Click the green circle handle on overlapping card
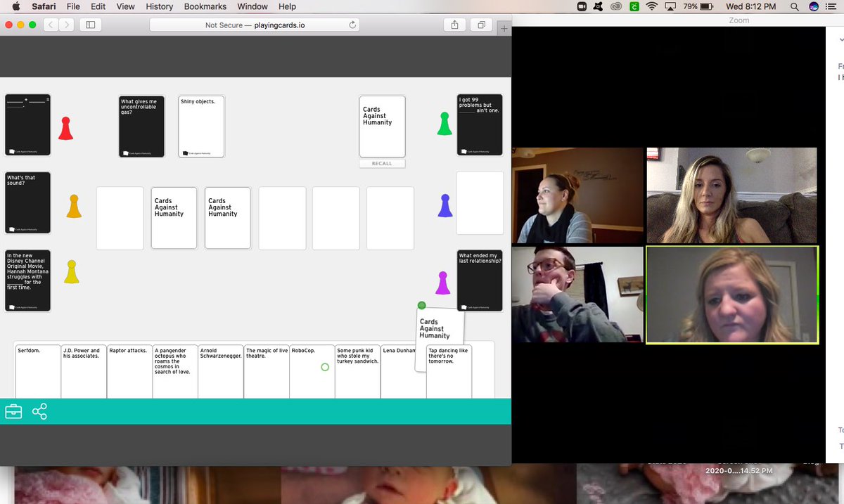Screen dimensions: 844x504 click(x=421, y=305)
